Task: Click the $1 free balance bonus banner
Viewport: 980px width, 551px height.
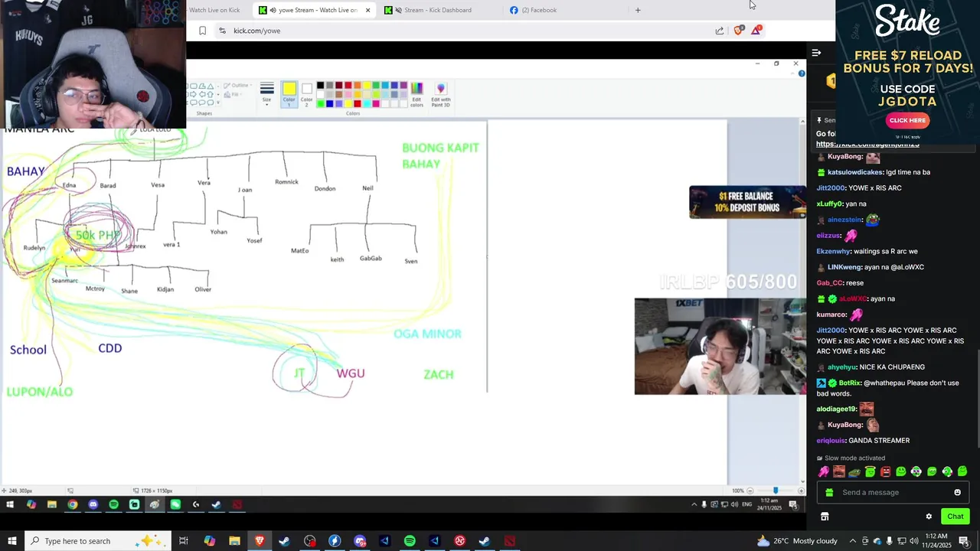Action: point(747,202)
